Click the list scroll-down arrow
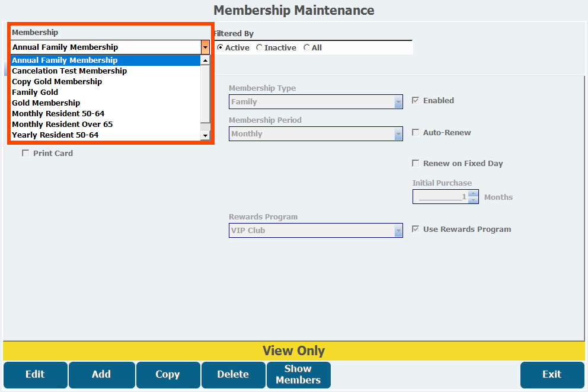The height and width of the screenshot is (392, 588). click(205, 135)
